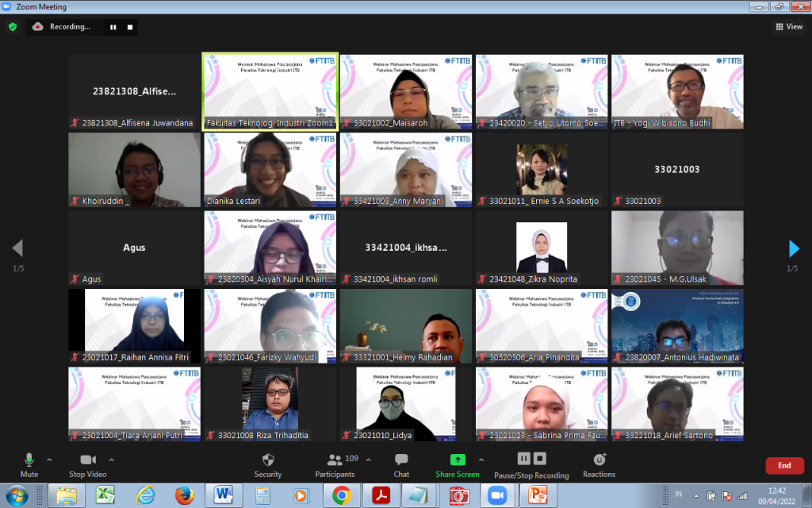Stop recording from the top recording bar
The image size is (812, 508).
click(x=130, y=27)
